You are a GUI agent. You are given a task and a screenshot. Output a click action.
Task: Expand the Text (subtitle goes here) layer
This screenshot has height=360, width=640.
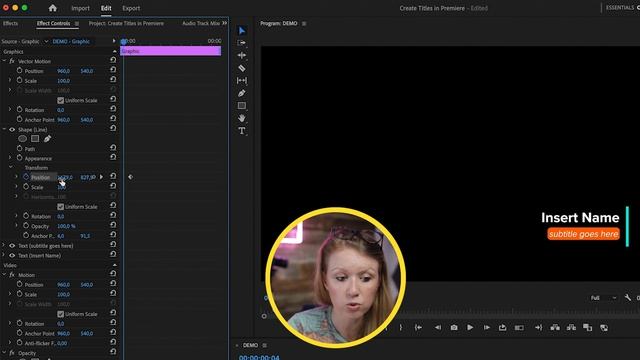pos(4,245)
